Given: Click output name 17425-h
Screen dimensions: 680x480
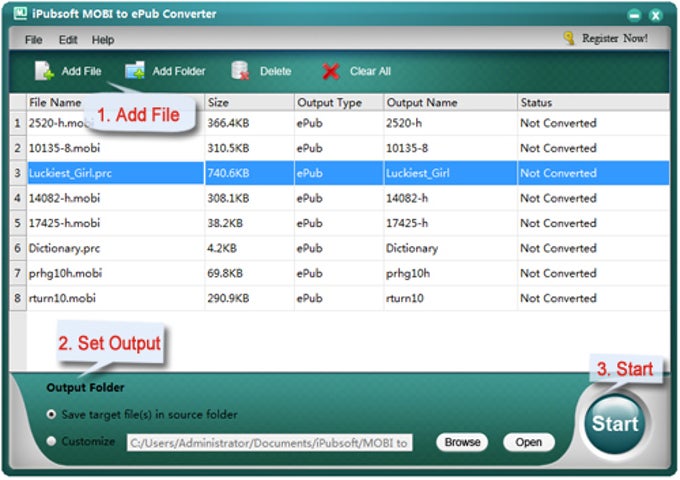Looking at the screenshot, I should 407,223.
